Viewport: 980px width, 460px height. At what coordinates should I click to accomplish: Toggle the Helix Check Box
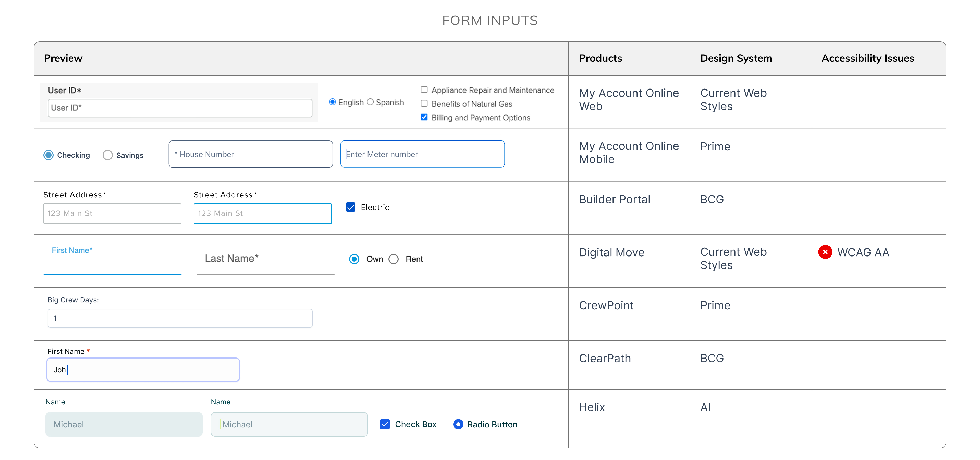pos(385,424)
